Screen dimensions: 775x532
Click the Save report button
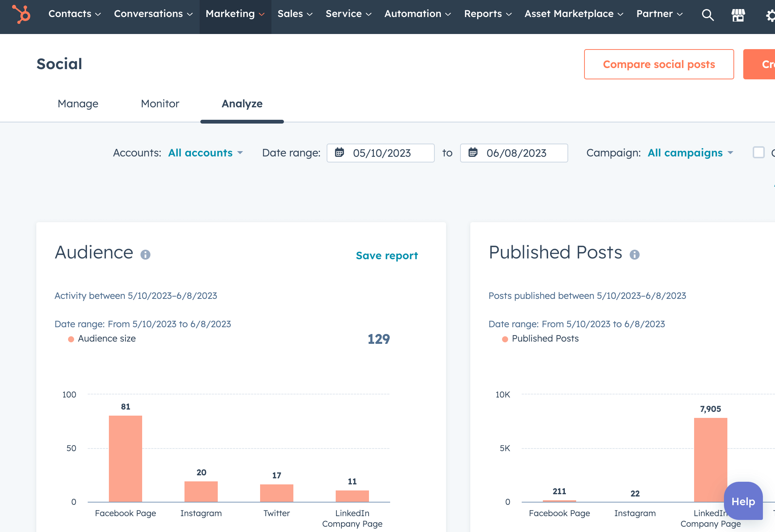tap(387, 255)
